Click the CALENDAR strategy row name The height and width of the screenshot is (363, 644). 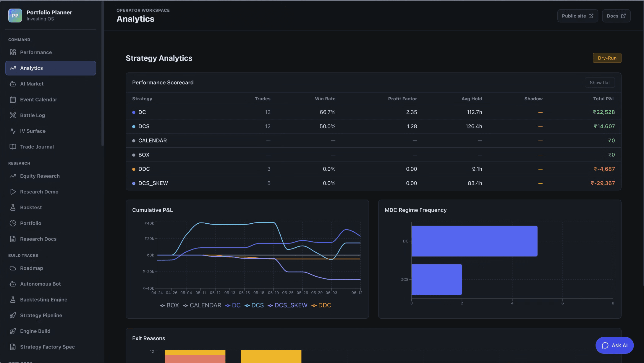153,141
